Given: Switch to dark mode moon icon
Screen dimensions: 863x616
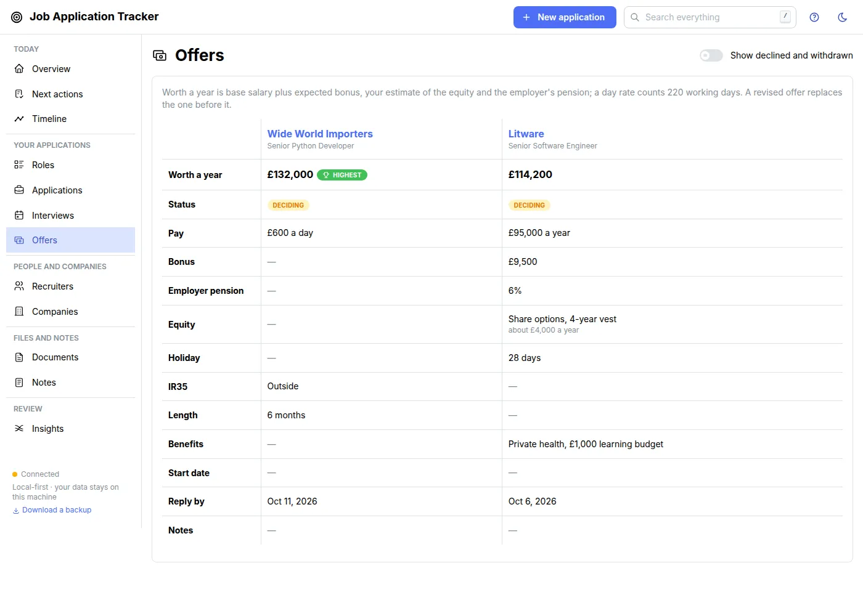Looking at the screenshot, I should click(843, 17).
